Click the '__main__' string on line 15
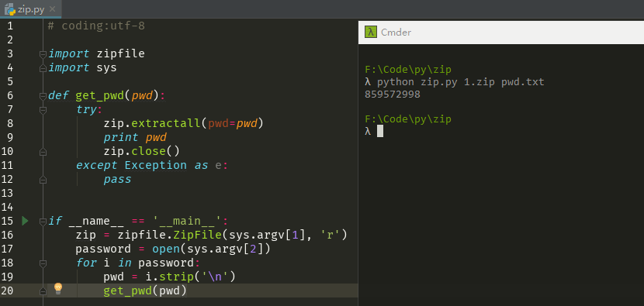 click(187, 221)
